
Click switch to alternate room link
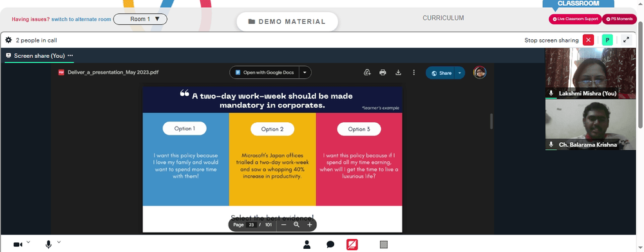click(81, 19)
